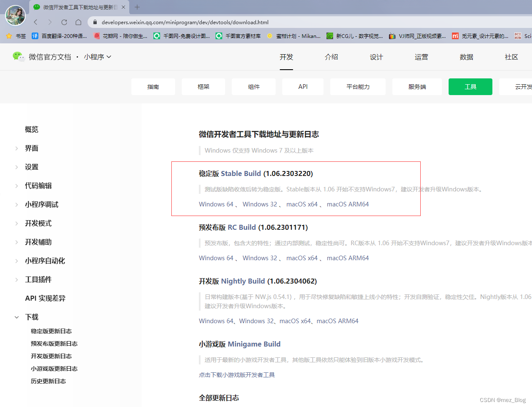
Task: Reload the page with refresh icon
Action: coord(64,22)
